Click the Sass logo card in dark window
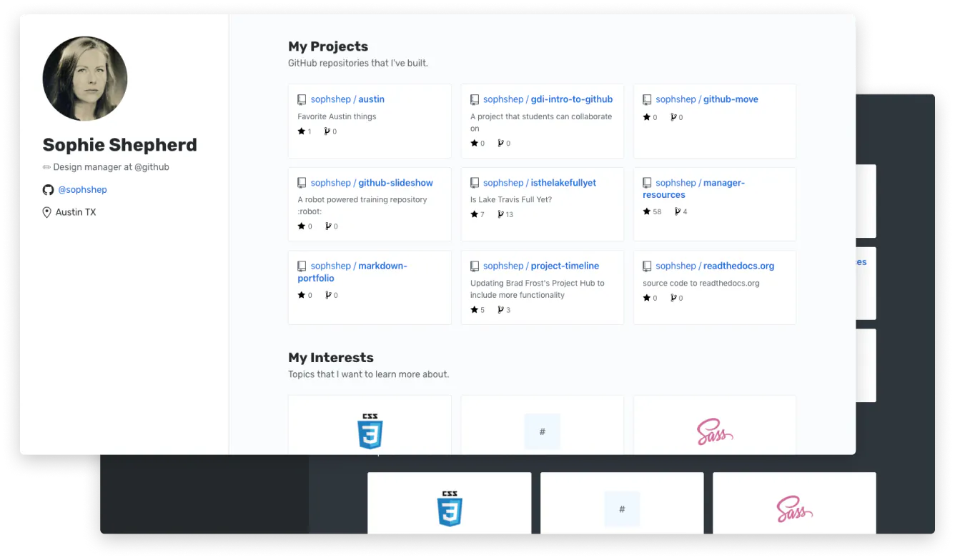The width and height of the screenshot is (955, 560). (x=794, y=503)
